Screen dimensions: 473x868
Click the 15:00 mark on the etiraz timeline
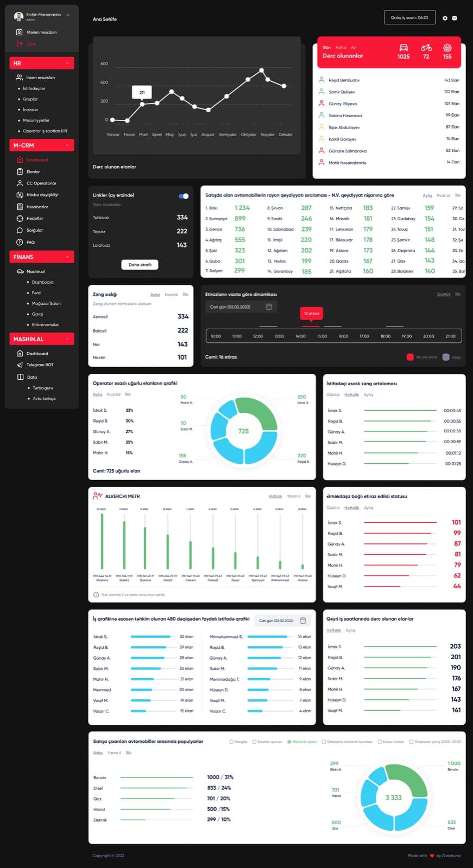click(x=322, y=336)
